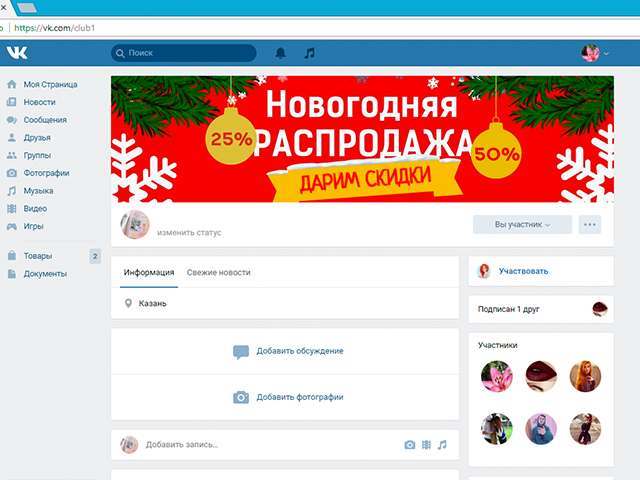Click the browser address bar URL

[55, 28]
